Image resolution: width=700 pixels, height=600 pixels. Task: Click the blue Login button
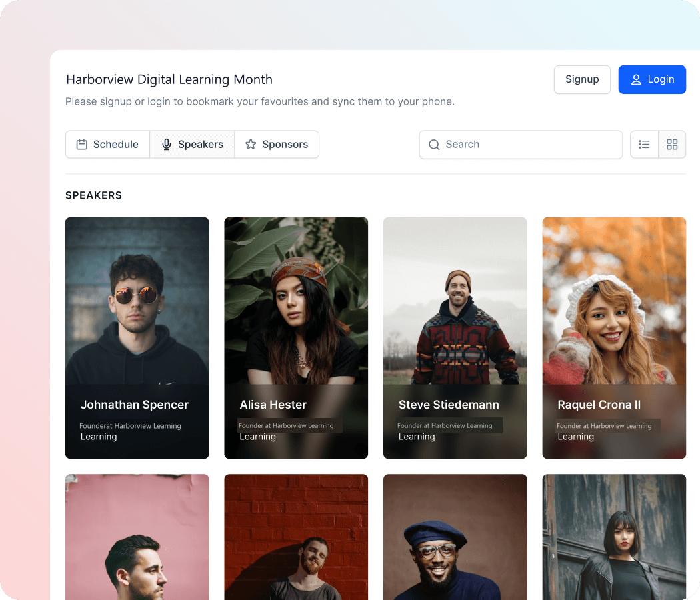coord(652,79)
